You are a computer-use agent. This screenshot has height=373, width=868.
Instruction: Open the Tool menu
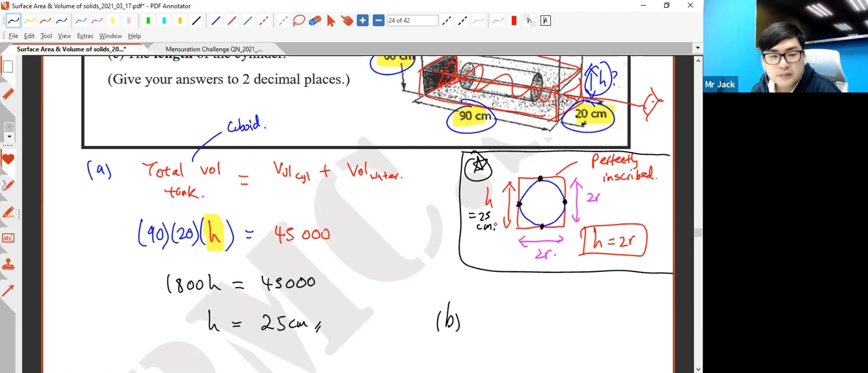[46, 36]
